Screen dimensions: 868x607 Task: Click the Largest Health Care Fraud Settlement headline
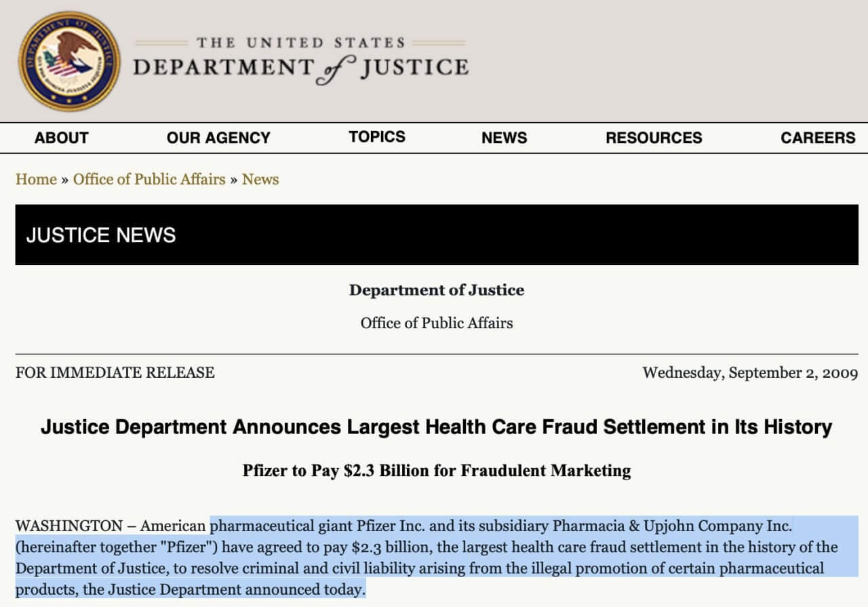(436, 427)
